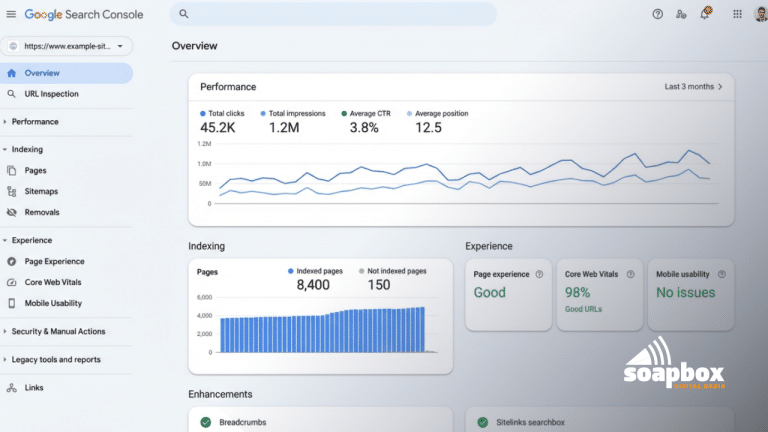Screen dimensions: 768x432
Task: Click Page experience card help icon
Action: coord(539,274)
